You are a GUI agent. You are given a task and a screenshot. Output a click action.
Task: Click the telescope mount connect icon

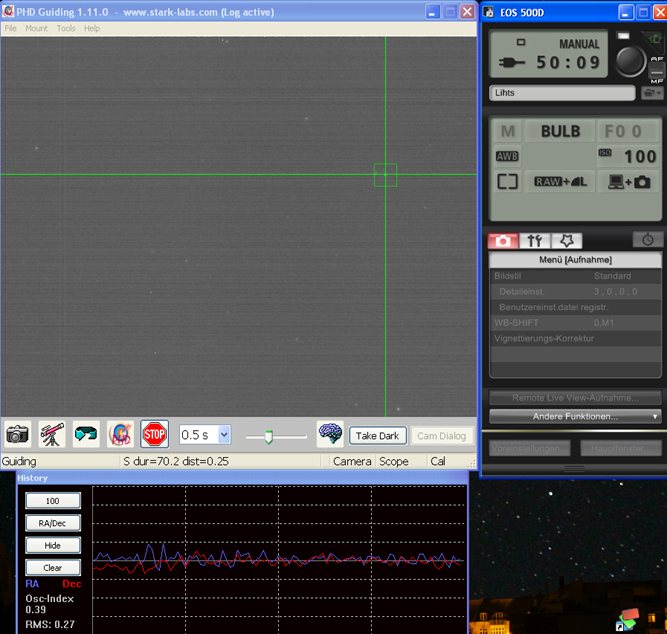[52, 434]
